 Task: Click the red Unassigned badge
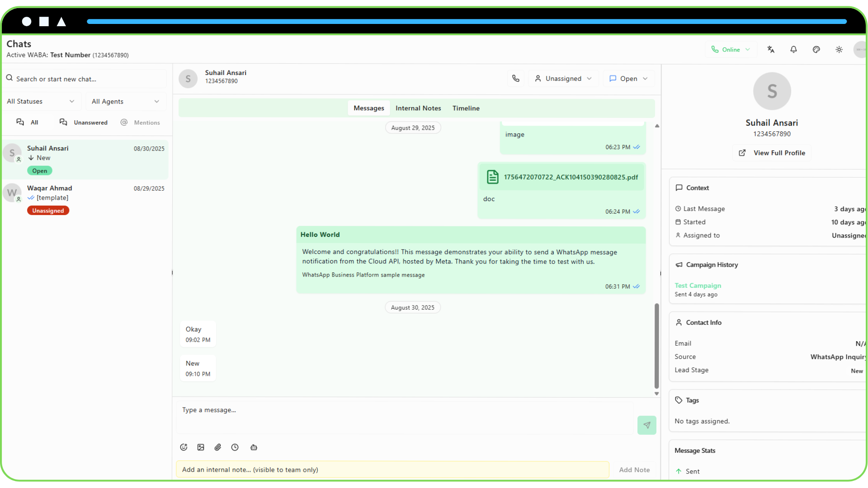(x=48, y=211)
